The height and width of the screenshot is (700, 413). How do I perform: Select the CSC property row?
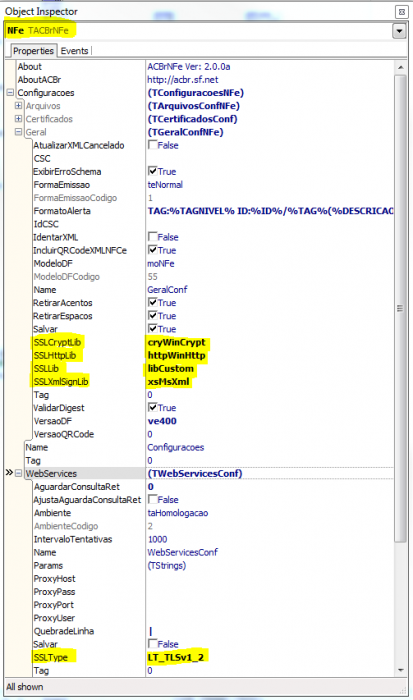click(42, 158)
